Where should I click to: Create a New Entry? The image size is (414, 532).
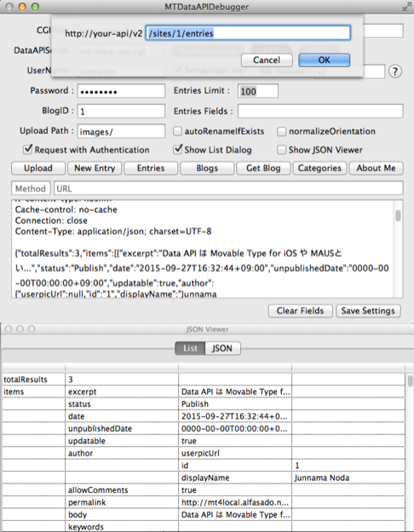coord(95,169)
